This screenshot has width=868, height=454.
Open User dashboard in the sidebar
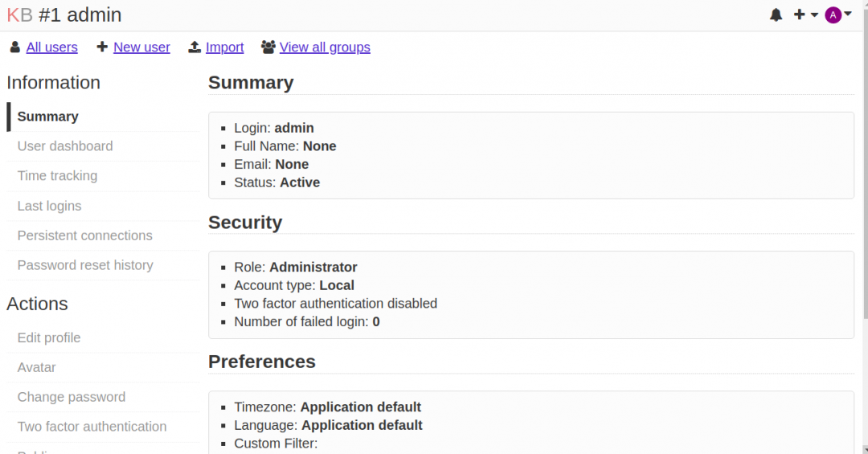click(x=65, y=146)
